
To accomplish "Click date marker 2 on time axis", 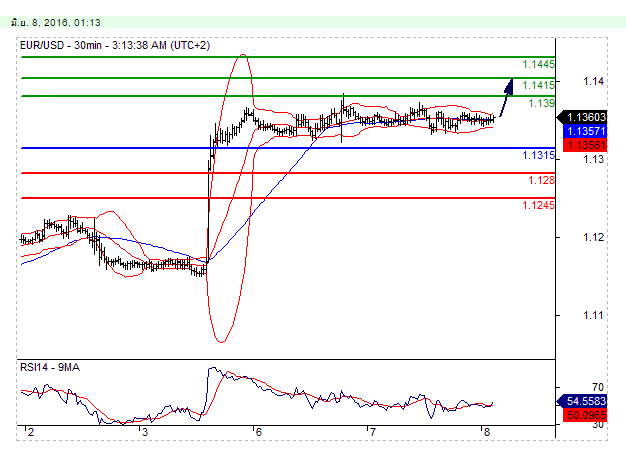I will (x=31, y=432).
